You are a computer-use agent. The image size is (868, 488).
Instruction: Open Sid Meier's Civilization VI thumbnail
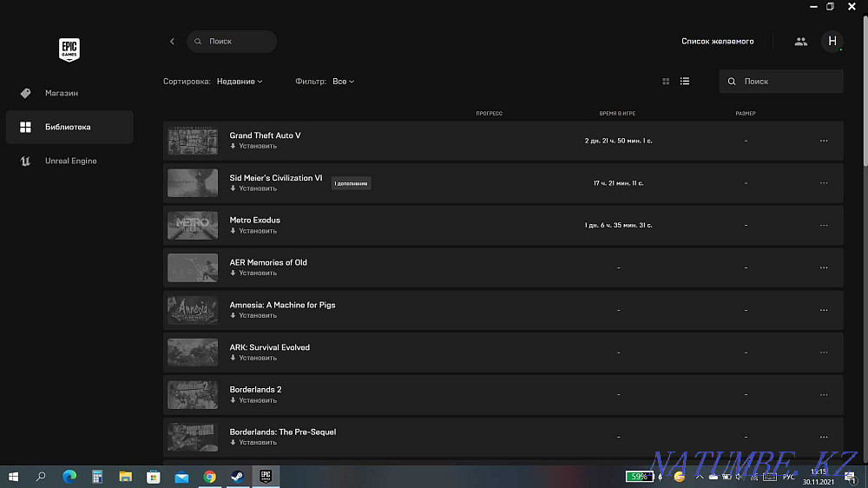(193, 183)
